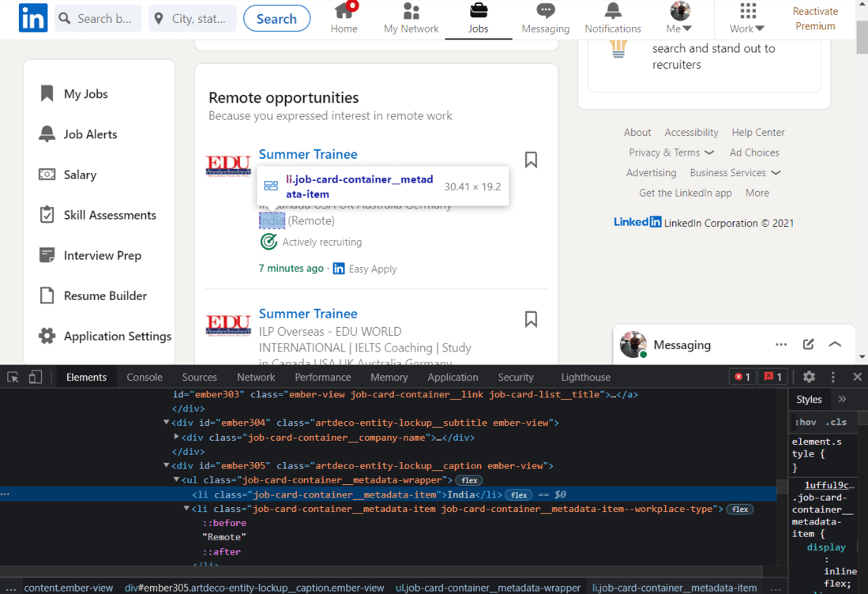Expand Privacy & Terms dropdown
The image size is (868, 594).
[671, 152]
